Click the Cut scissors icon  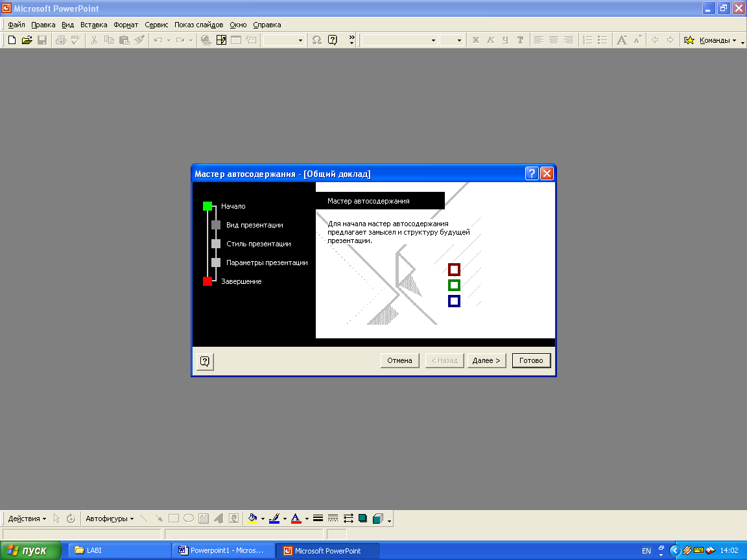click(x=94, y=40)
